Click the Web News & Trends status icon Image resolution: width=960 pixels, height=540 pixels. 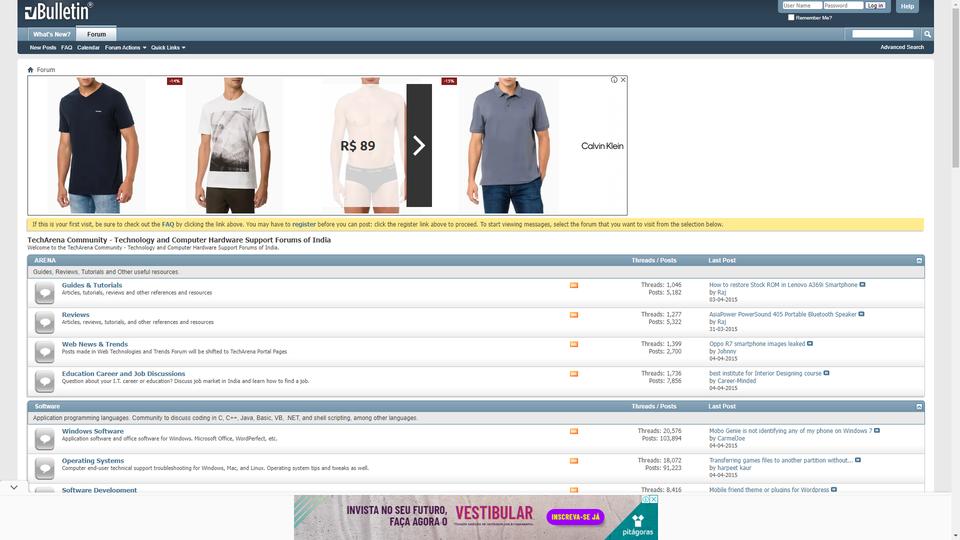44,352
